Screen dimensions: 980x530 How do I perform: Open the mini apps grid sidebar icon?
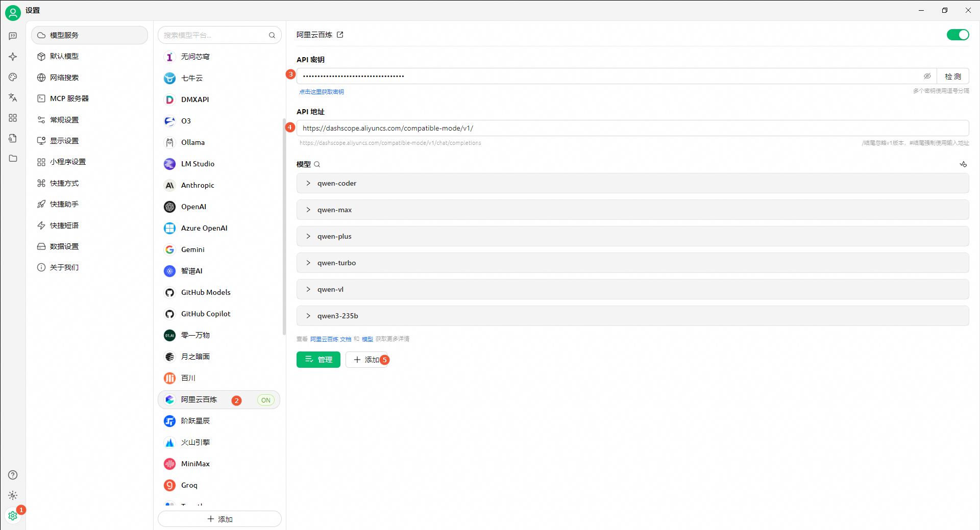click(13, 118)
